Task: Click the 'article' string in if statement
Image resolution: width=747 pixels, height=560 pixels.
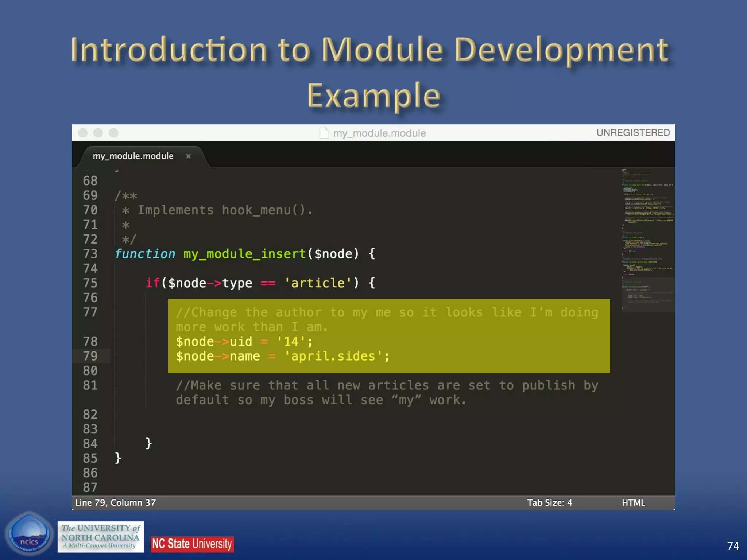Action: coord(318,283)
